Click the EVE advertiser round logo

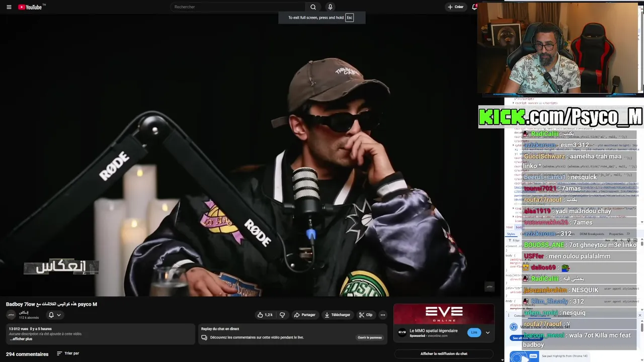(402, 332)
